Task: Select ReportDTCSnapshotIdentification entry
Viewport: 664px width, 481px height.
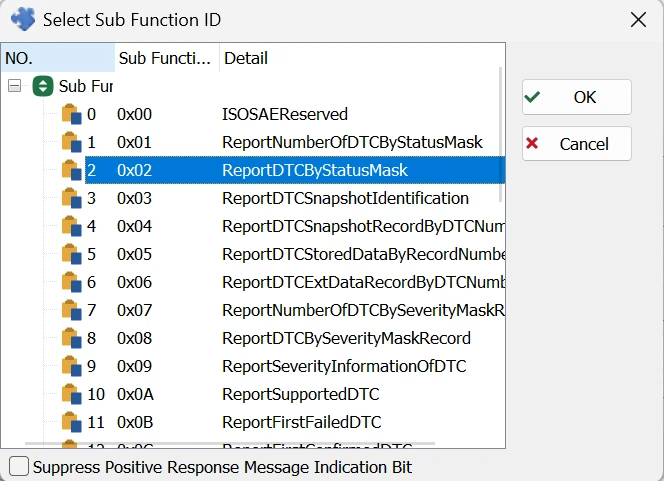Action: 345,198
